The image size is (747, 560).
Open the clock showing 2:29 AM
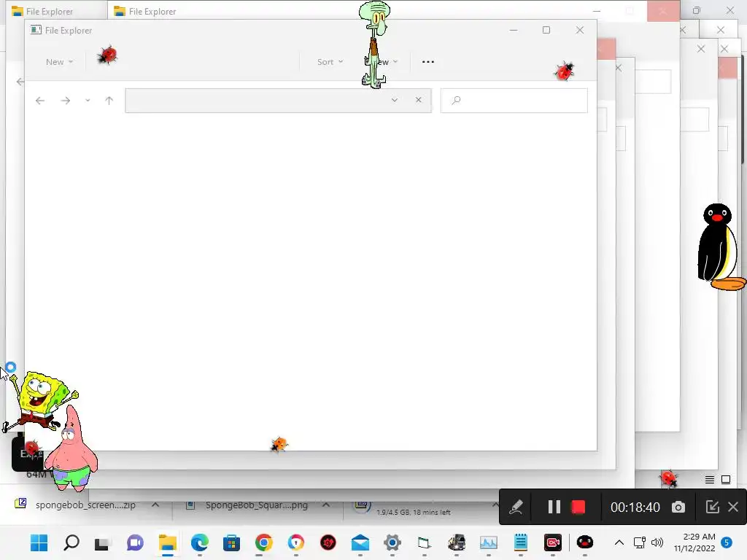pyautogui.click(x=694, y=542)
